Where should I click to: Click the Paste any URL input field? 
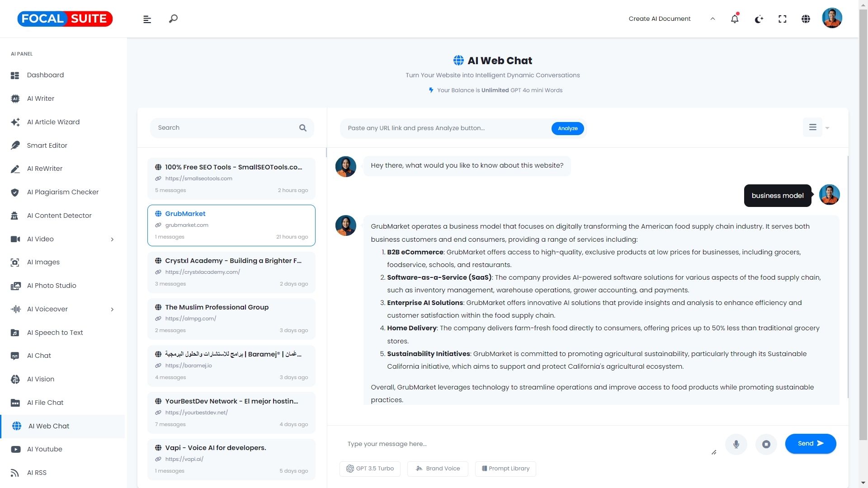445,128
